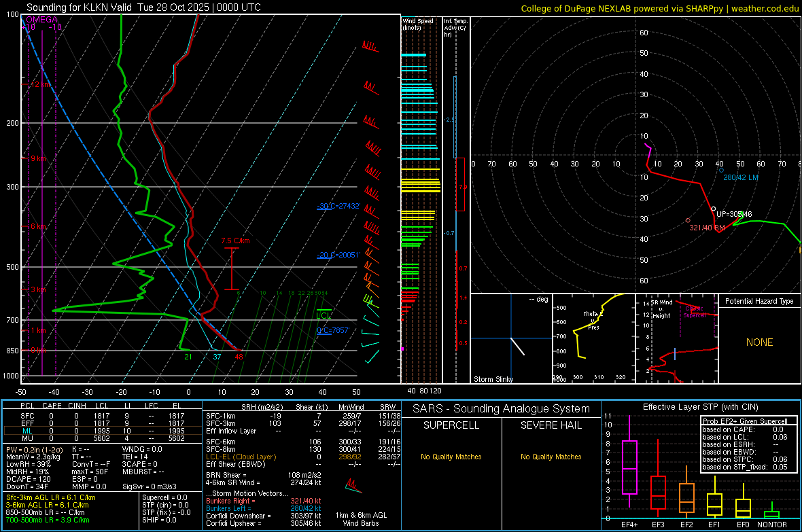Screen dimensions: 802x532
Task: Click the white Storm Slinky line
Action: 518,347
